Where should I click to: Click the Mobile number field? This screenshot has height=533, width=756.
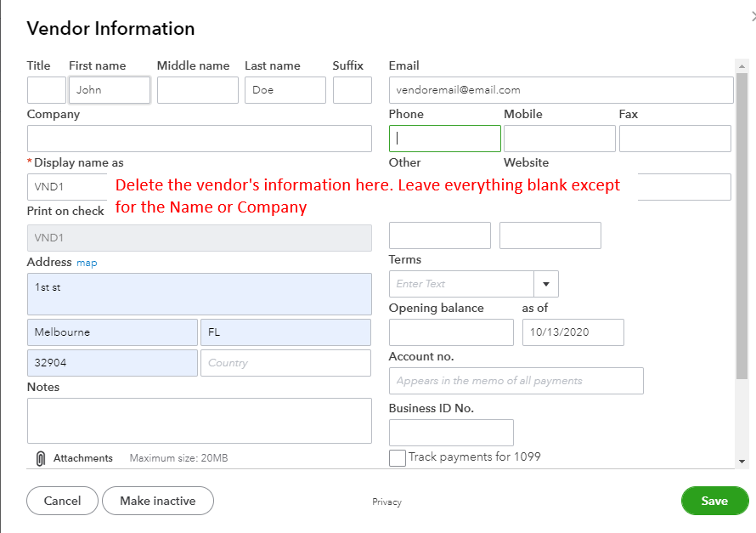pos(559,139)
